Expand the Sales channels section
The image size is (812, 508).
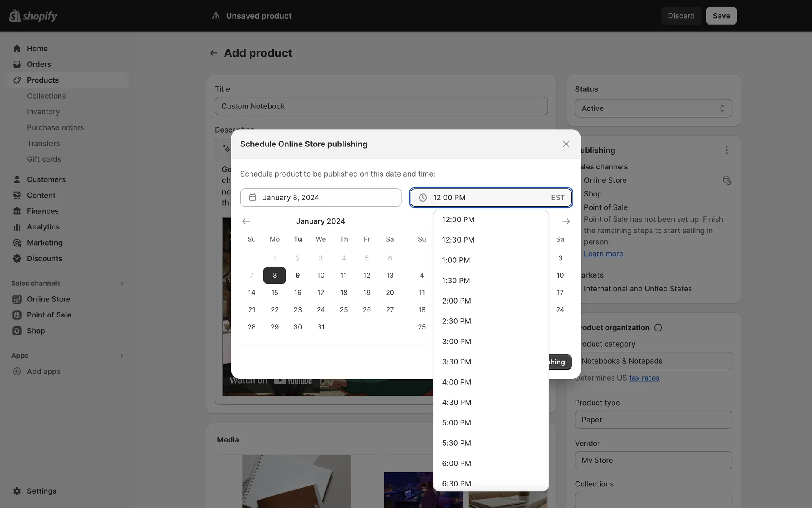pos(122,283)
